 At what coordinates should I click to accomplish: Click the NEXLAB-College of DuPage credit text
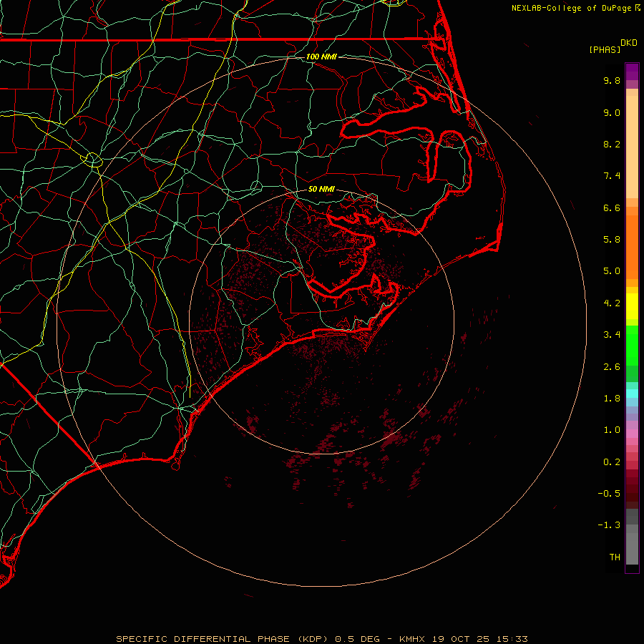pyautogui.click(x=571, y=8)
